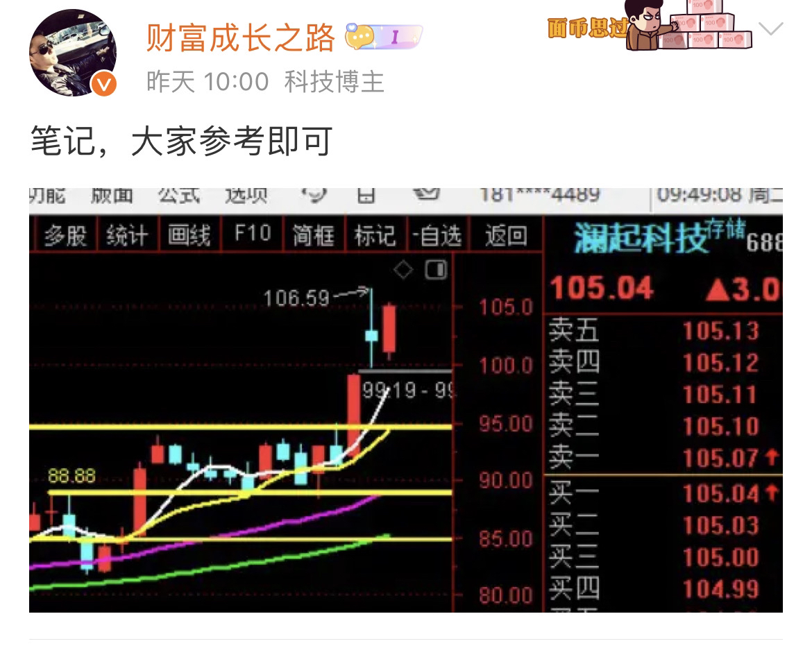The height and width of the screenshot is (648, 812).
Task: Click the 卖二 price 105.10
Action: pyautogui.click(x=720, y=427)
